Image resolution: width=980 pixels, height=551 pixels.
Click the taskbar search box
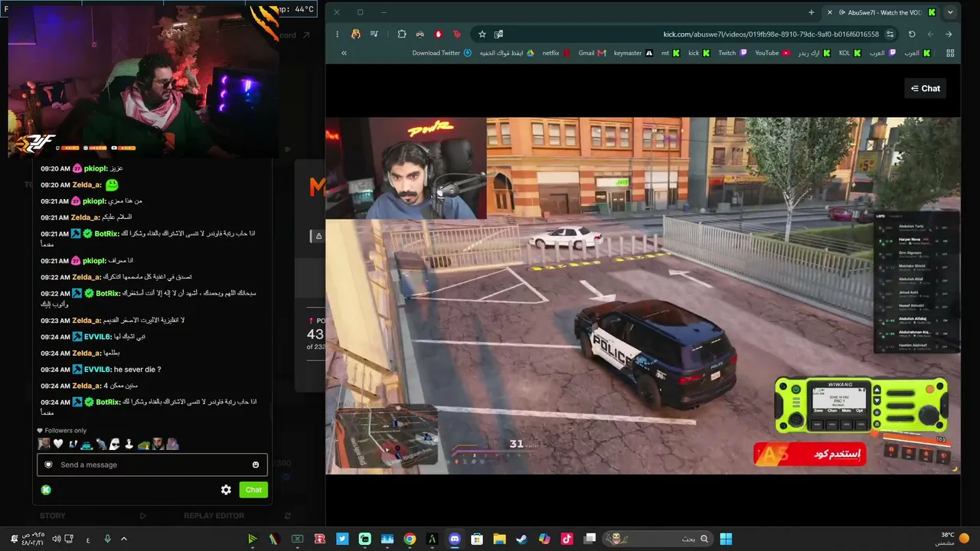coord(658,539)
